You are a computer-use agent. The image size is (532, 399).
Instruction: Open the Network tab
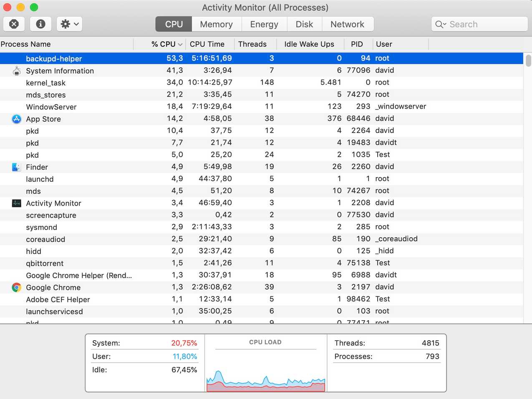coord(348,24)
